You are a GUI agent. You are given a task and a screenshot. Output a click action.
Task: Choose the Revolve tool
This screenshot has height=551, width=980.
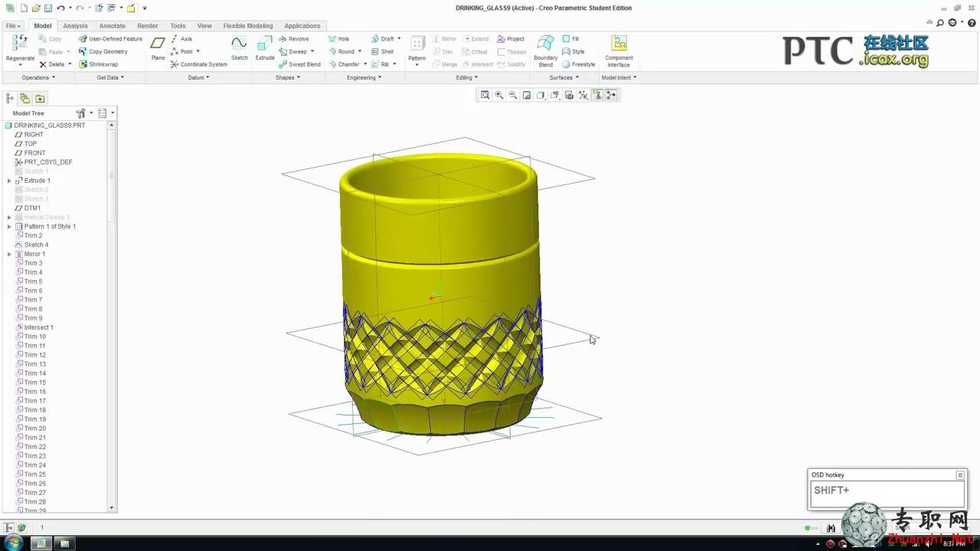pyautogui.click(x=294, y=39)
